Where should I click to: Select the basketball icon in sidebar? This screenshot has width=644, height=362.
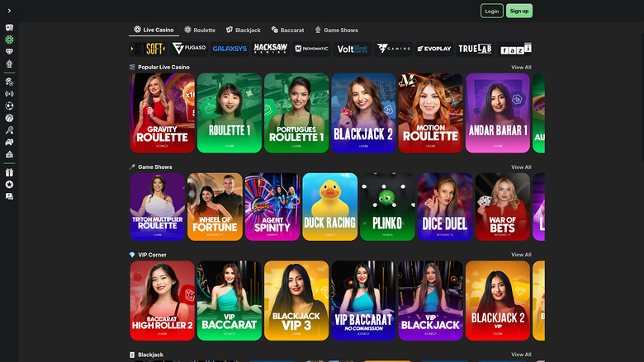(9, 118)
